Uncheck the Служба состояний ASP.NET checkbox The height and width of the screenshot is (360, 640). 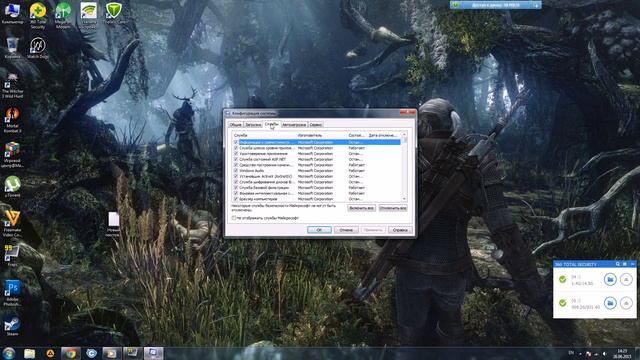(x=236, y=159)
